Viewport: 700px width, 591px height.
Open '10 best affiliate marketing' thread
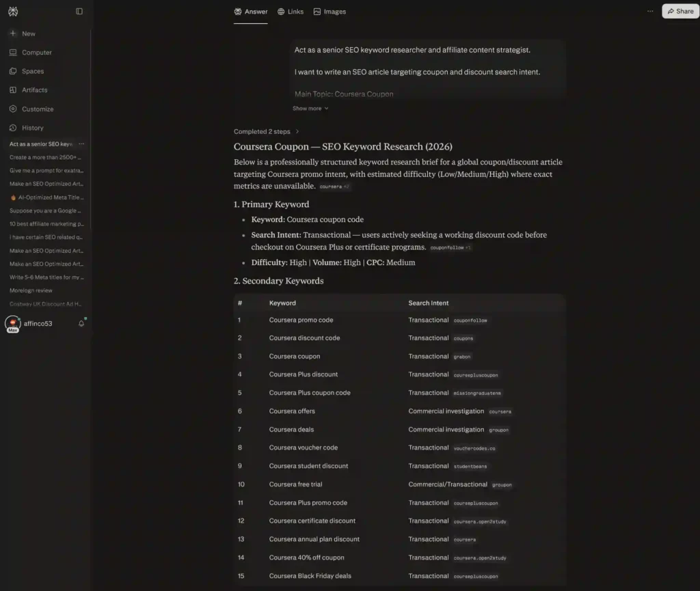46,224
